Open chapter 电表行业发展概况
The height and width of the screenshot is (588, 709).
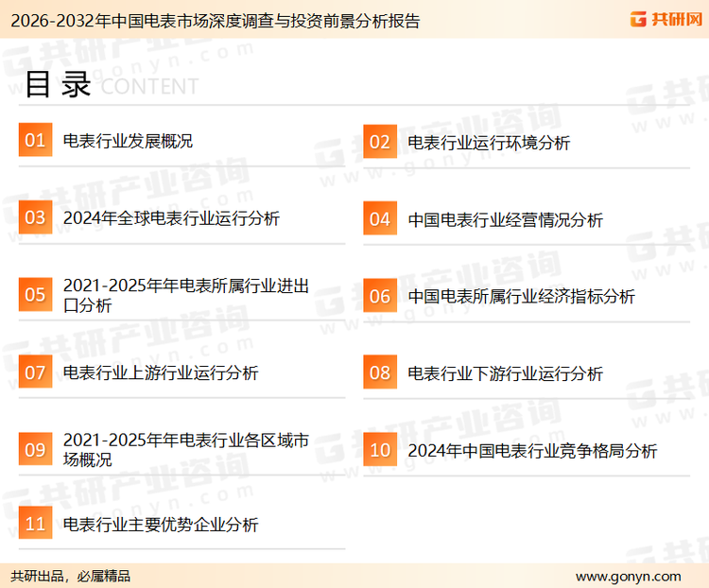pos(128,141)
